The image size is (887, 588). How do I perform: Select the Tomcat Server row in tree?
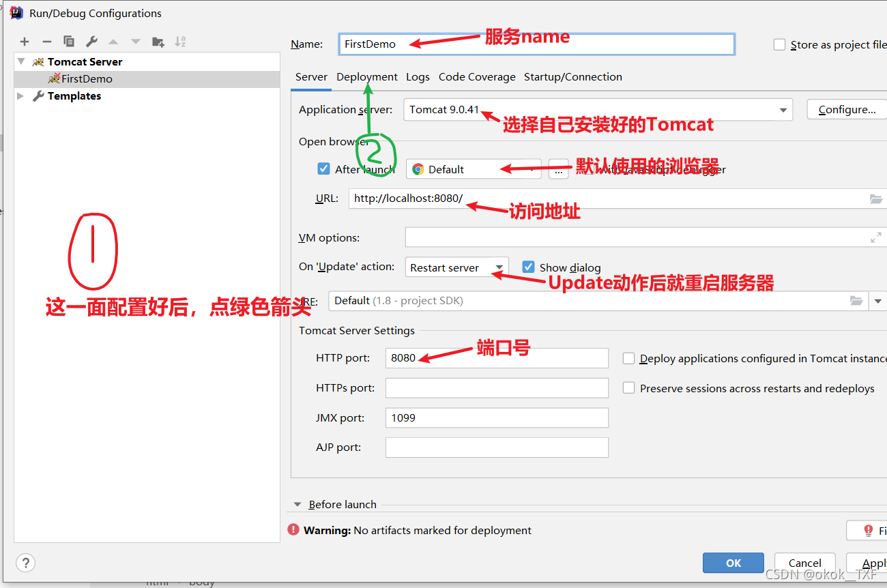[147, 61]
